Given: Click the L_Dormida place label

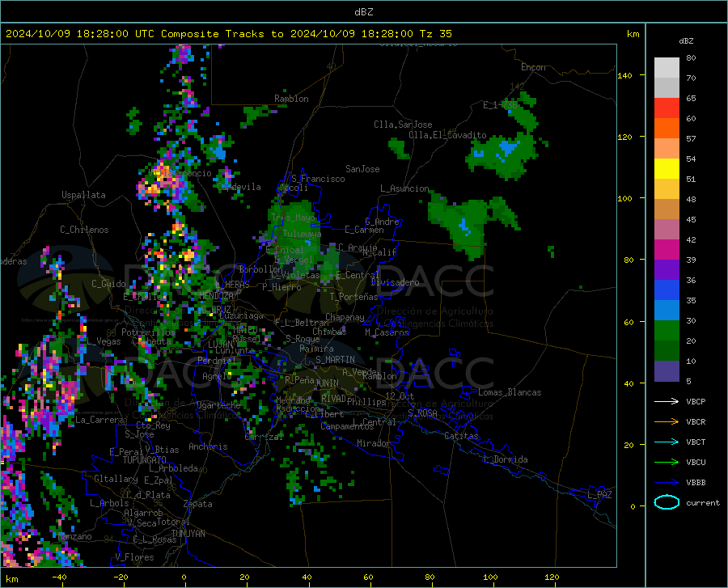Looking at the screenshot, I should pyautogui.click(x=505, y=459).
